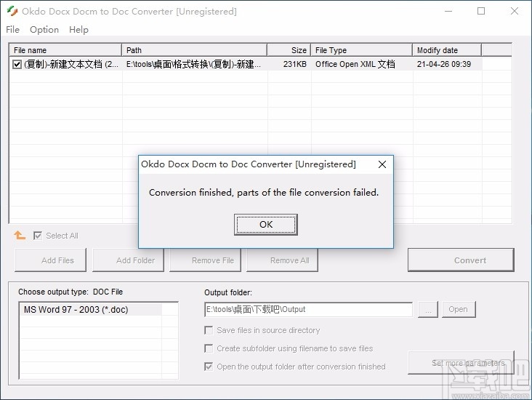Click Set more parameters button
This screenshot has width=532, height=400.
pyautogui.click(x=461, y=363)
